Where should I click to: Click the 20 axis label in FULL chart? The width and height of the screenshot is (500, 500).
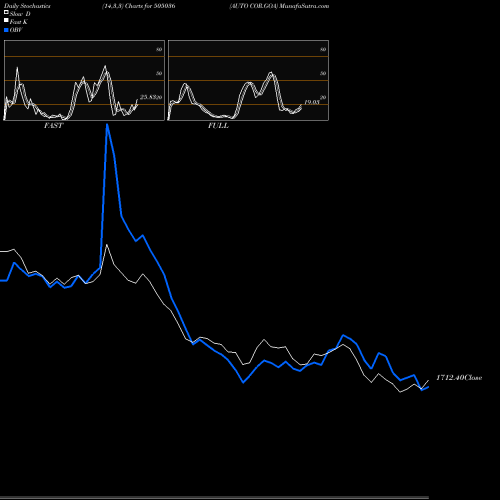(323, 97)
